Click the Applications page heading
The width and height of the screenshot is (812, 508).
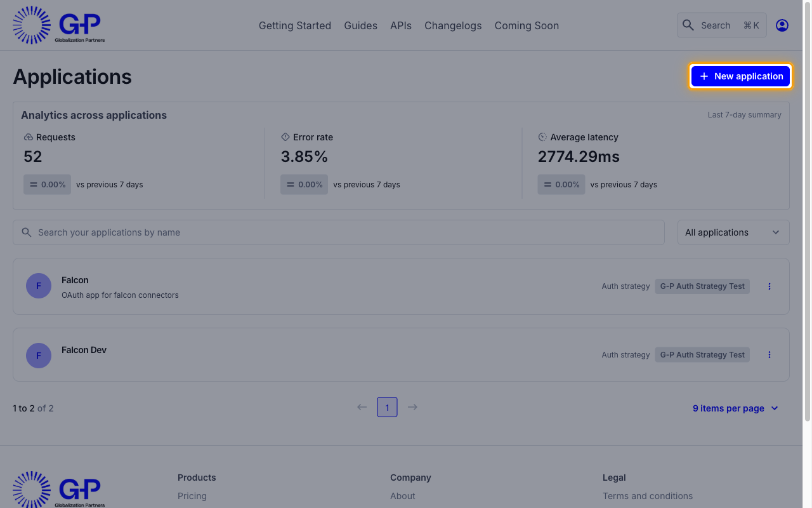[72, 77]
